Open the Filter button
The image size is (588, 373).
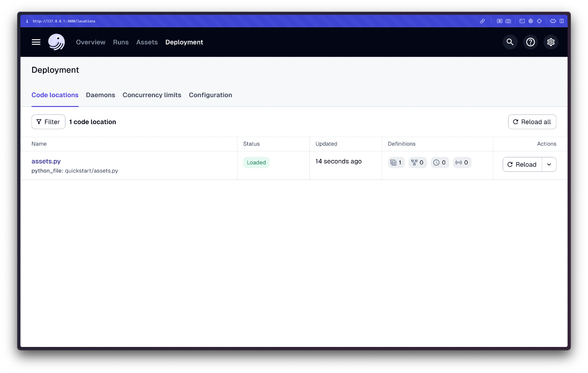(48, 122)
